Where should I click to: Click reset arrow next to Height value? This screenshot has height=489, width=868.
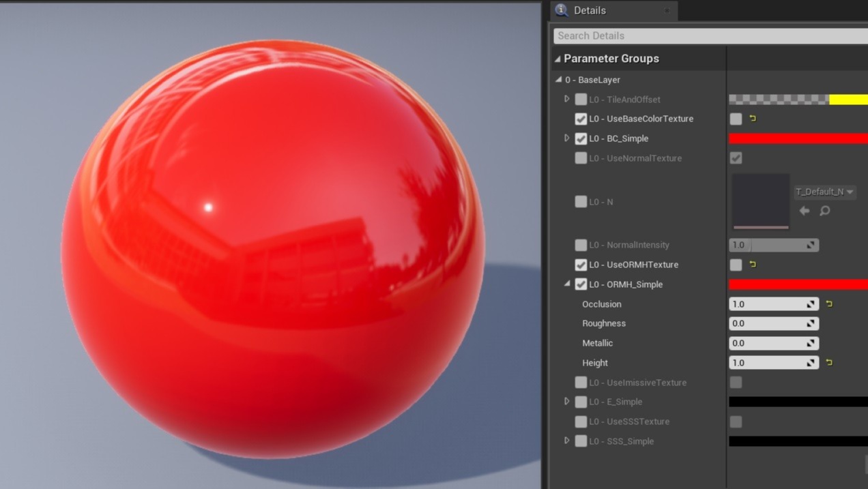829,363
